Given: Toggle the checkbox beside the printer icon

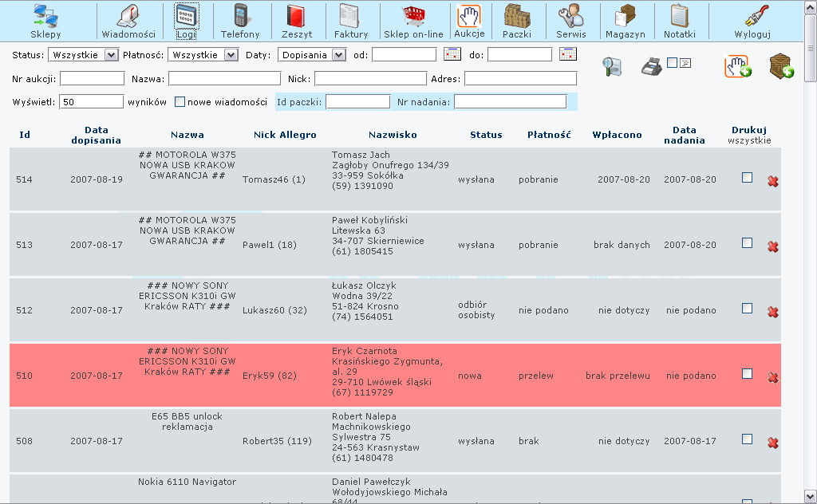Looking at the screenshot, I should coord(672,62).
